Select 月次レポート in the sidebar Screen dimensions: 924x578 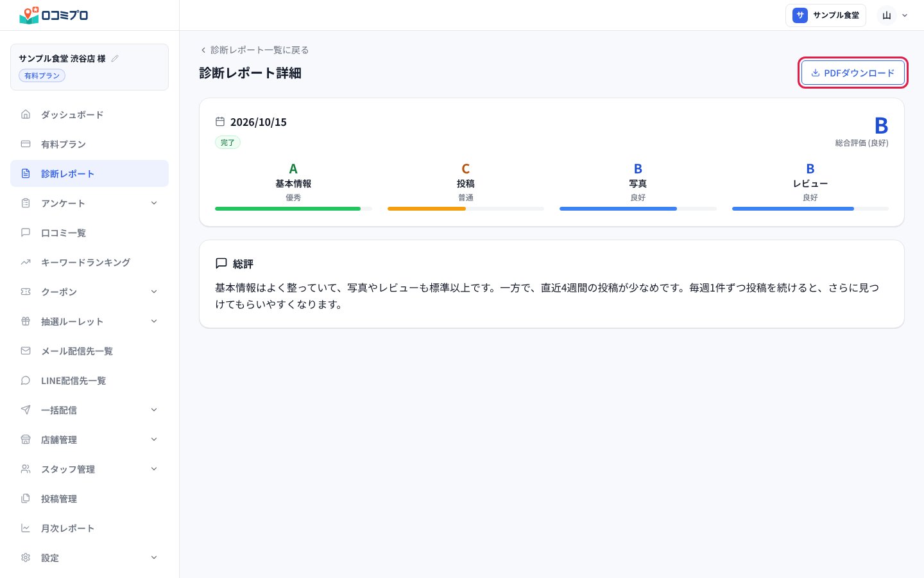(x=89, y=528)
